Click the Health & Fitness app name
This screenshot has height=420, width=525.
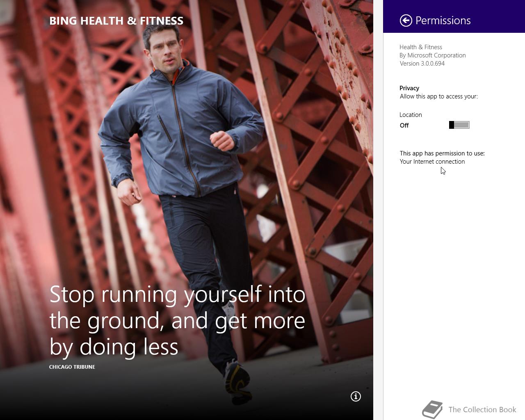coord(421,47)
